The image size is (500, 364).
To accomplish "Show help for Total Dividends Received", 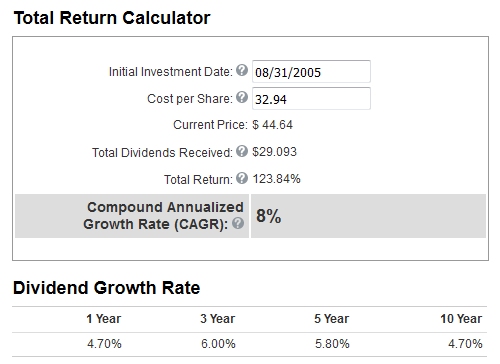I will [x=242, y=151].
